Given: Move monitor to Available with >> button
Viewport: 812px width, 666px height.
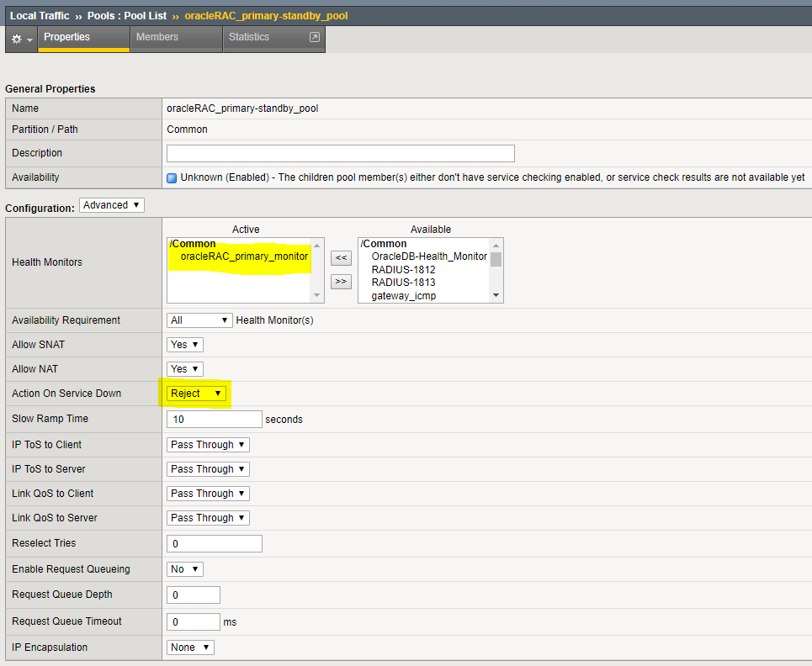Looking at the screenshot, I should pyautogui.click(x=341, y=282).
